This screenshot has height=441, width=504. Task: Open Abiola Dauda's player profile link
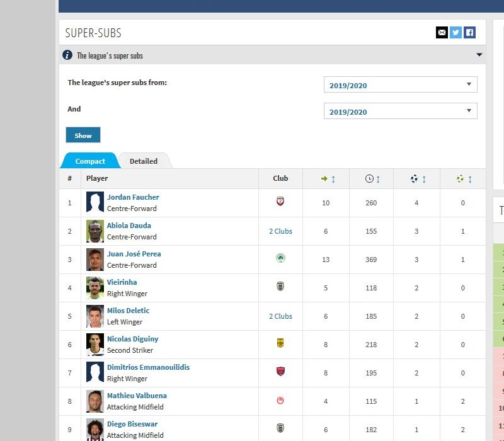pos(129,226)
